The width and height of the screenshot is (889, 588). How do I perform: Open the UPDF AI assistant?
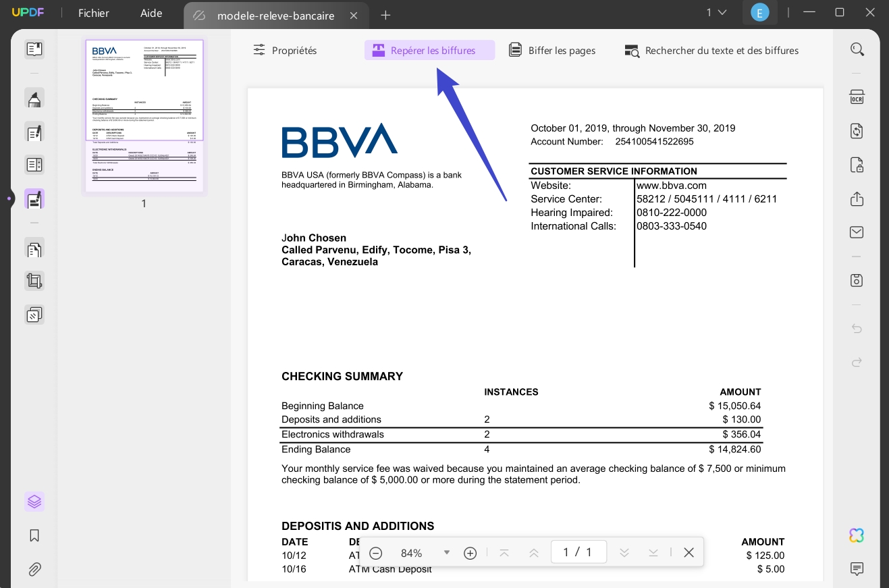tap(857, 535)
